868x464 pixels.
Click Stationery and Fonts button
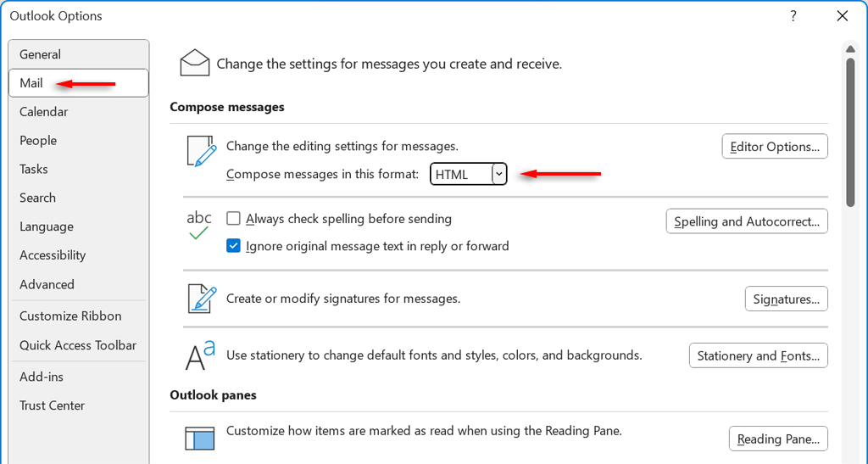point(758,355)
